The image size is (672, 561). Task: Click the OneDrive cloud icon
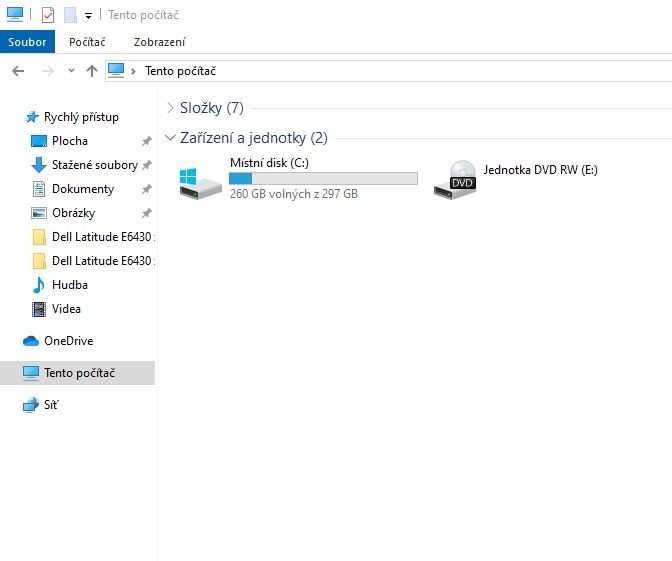click(31, 341)
